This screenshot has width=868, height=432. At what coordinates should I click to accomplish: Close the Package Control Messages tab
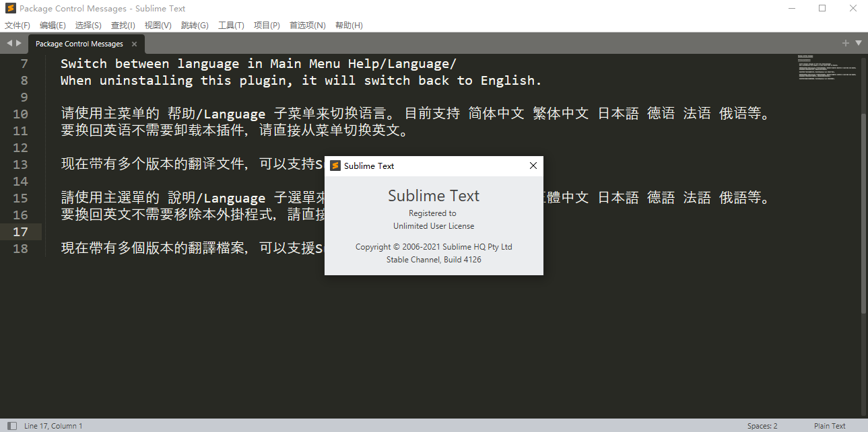pyautogui.click(x=134, y=44)
